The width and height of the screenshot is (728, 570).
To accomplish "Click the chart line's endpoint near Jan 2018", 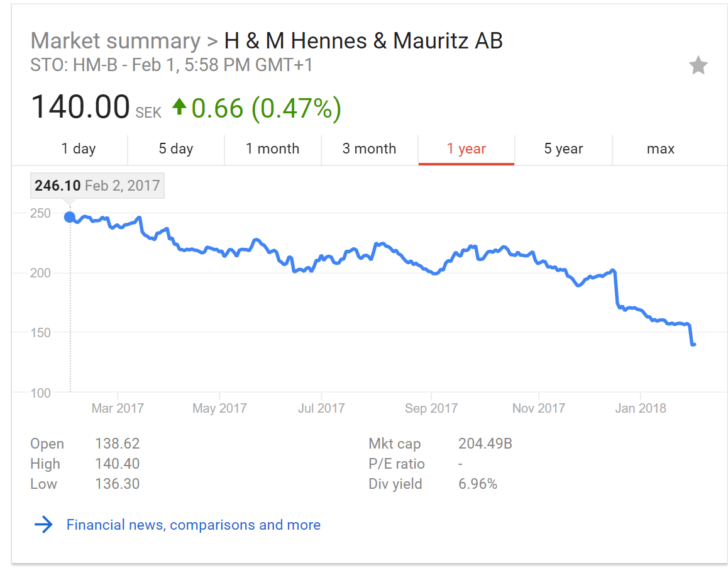I will click(x=693, y=344).
